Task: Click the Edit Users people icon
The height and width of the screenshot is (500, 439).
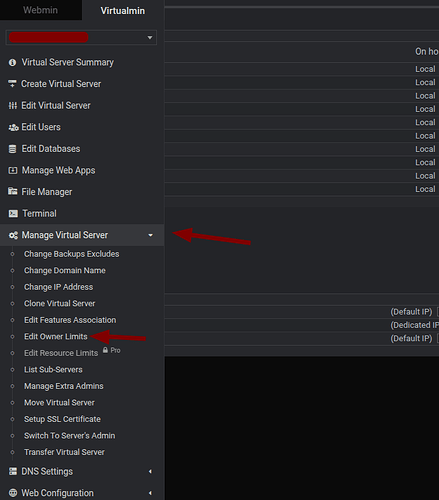Action: click(x=13, y=127)
